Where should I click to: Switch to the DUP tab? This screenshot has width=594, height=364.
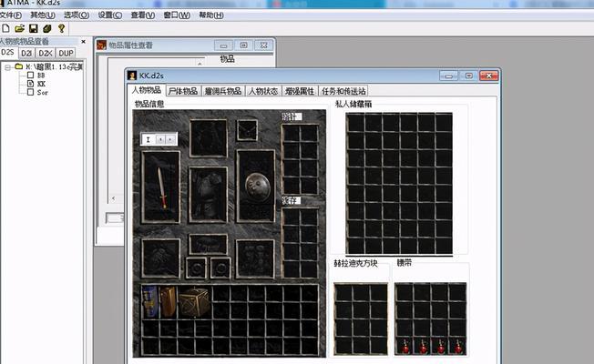66,53
